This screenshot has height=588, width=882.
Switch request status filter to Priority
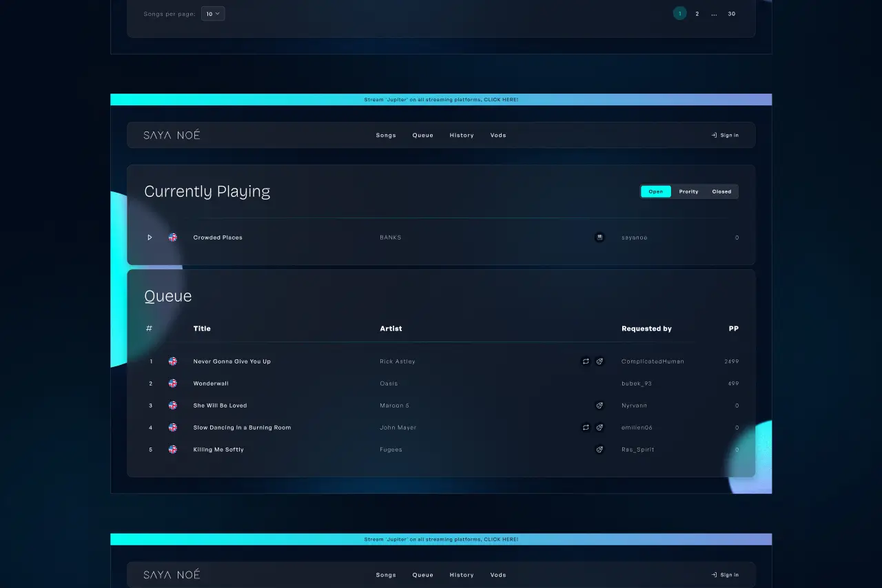coord(688,191)
